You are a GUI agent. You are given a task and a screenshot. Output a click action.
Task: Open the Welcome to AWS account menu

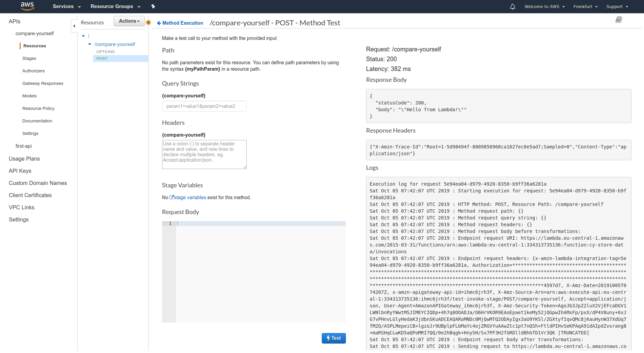(x=545, y=6)
